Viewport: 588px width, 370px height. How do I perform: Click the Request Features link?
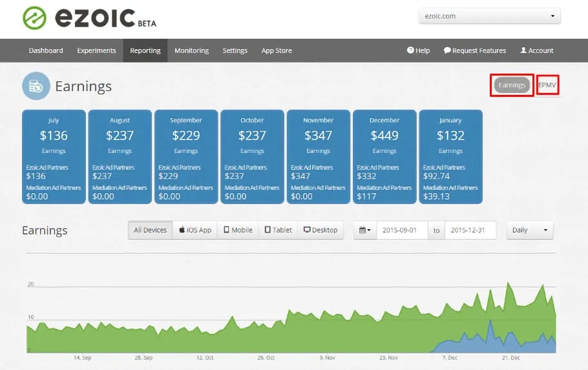[475, 50]
